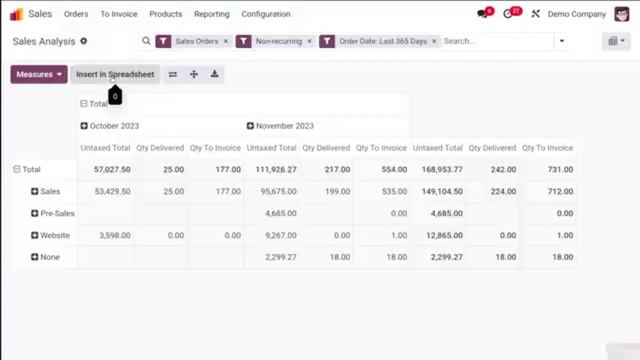Click the Sales Analysis gear icon

[x=84, y=41]
